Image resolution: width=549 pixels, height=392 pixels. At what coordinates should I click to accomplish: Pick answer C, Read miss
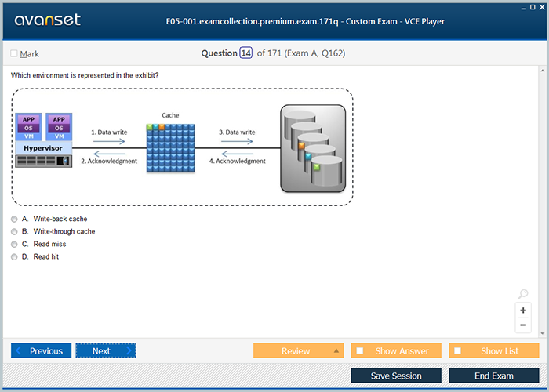pos(14,244)
